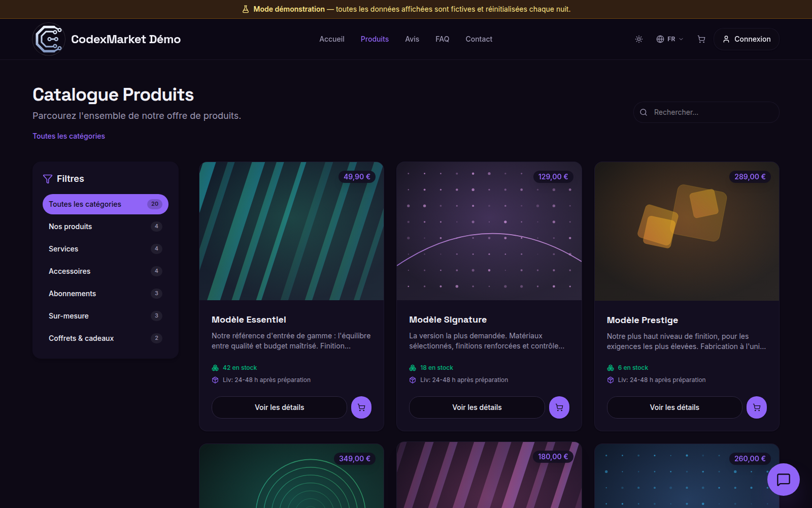Image resolution: width=812 pixels, height=508 pixels.
Task: View details for Modèle Signature
Action: pos(477,407)
